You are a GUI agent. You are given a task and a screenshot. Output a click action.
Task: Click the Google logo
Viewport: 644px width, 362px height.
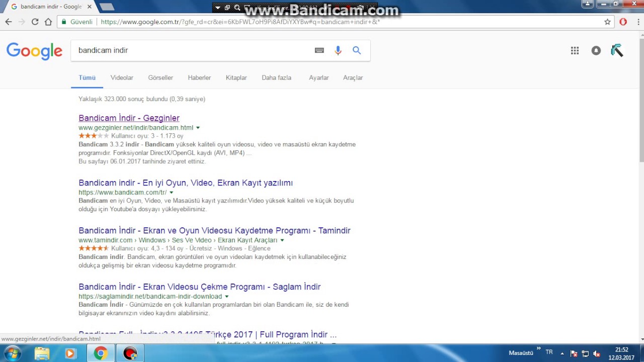pyautogui.click(x=34, y=51)
